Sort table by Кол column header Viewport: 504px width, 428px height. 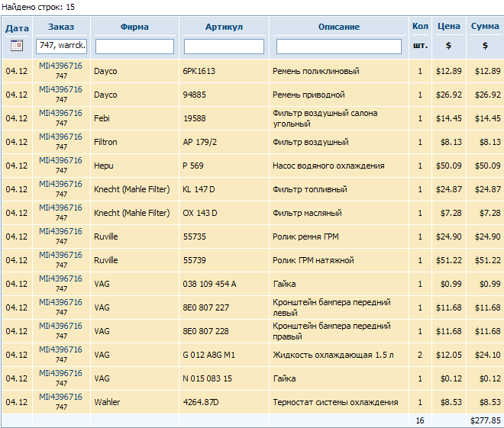click(x=420, y=26)
